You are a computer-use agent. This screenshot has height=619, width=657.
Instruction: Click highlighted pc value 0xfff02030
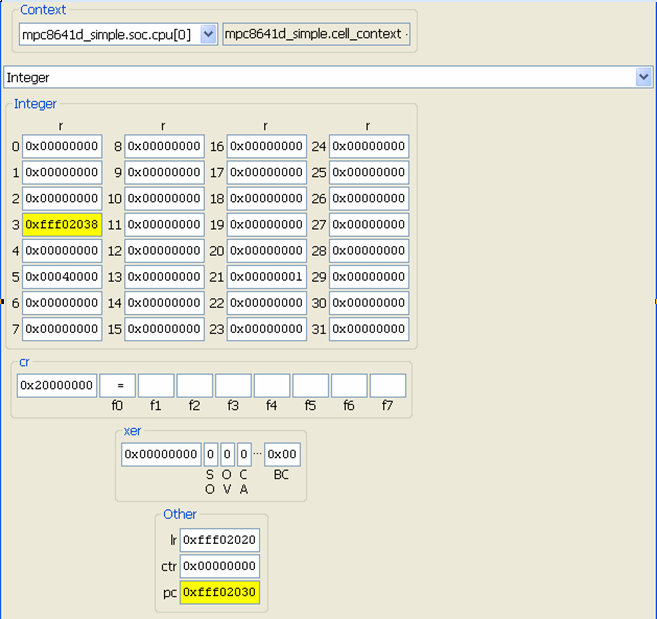[x=220, y=592]
